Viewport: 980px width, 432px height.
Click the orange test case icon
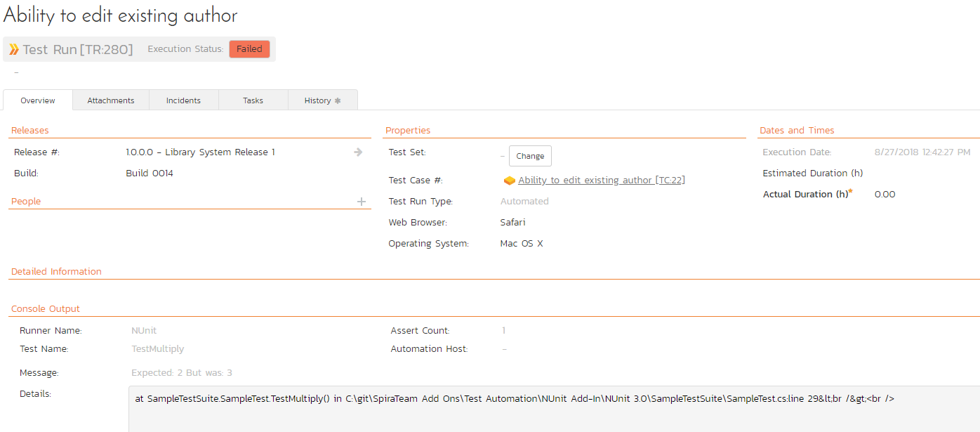point(510,181)
